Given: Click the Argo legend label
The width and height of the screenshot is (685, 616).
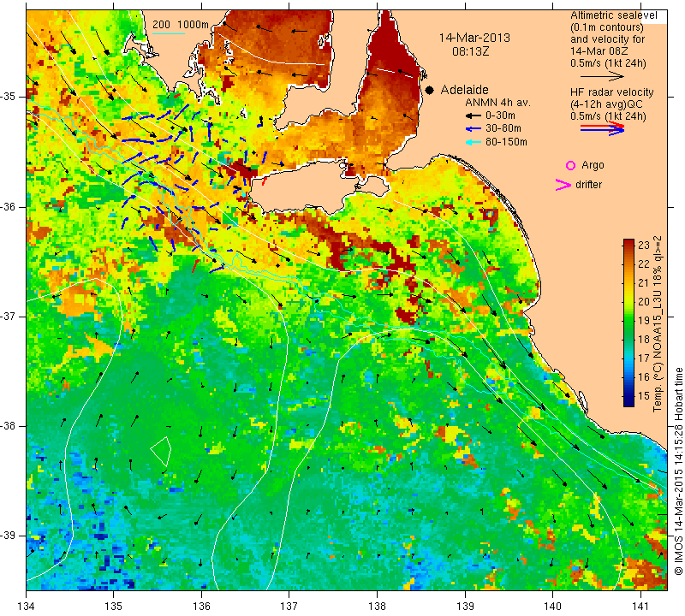Looking at the screenshot, I should pos(593,165).
